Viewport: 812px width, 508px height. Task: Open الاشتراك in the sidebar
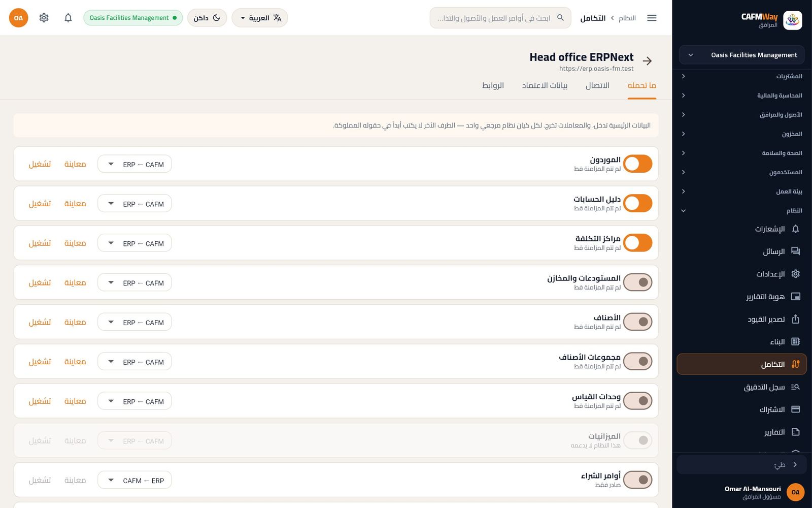pyautogui.click(x=741, y=409)
